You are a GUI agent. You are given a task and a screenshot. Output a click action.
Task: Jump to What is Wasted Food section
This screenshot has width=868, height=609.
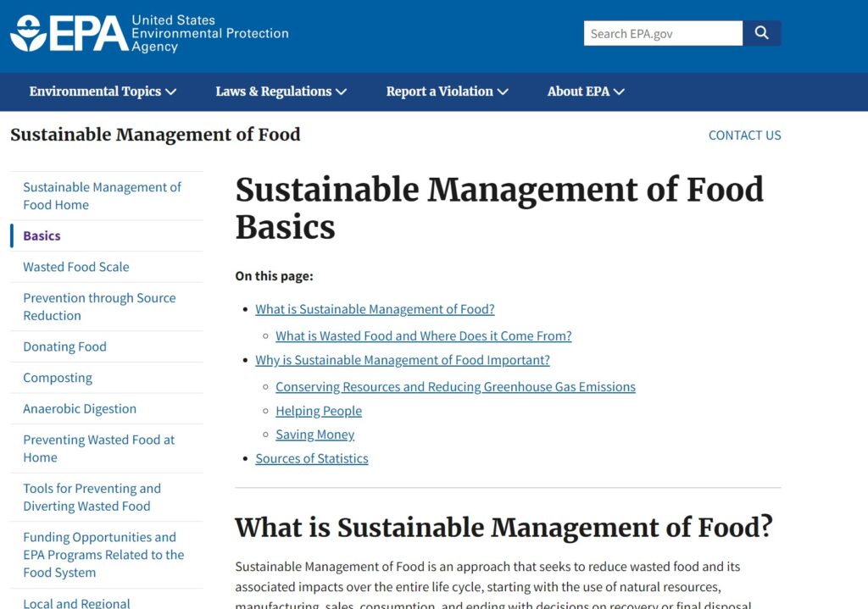tap(423, 336)
